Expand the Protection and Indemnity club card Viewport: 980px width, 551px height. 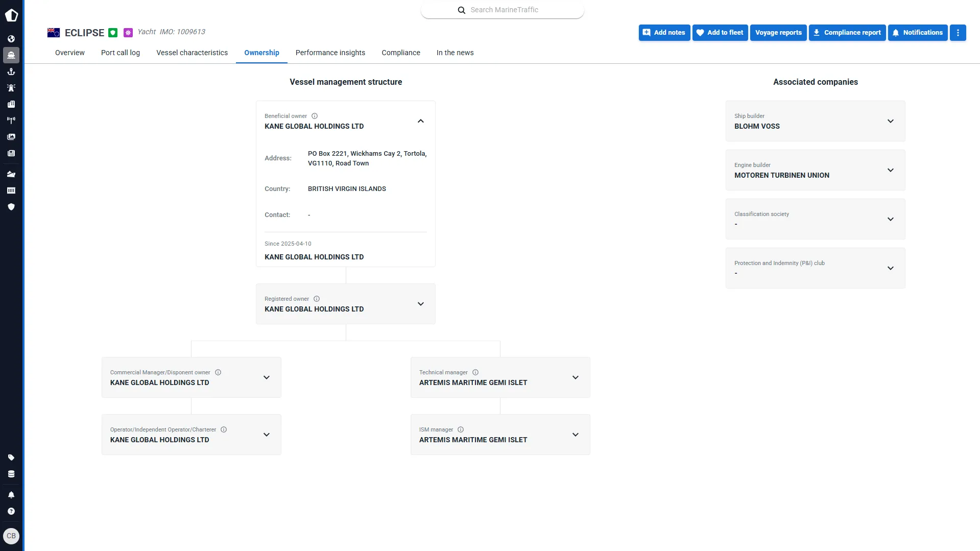[891, 268]
